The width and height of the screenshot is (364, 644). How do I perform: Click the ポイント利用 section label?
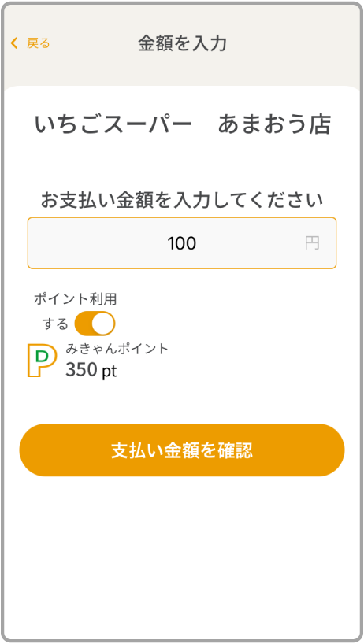[x=76, y=299]
